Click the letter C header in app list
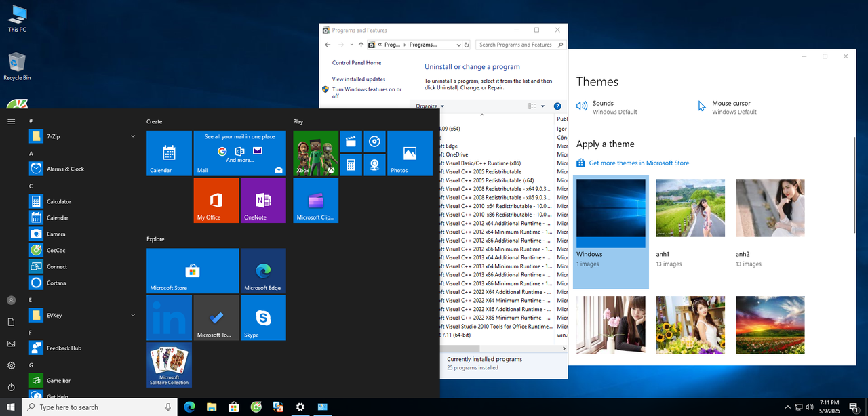This screenshot has height=416, width=868. click(31, 186)
